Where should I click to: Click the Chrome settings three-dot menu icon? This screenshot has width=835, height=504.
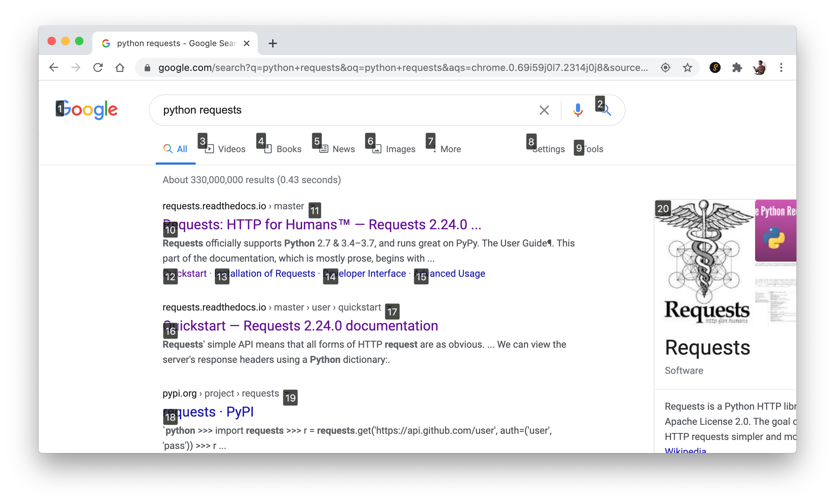tap(781, 67)
